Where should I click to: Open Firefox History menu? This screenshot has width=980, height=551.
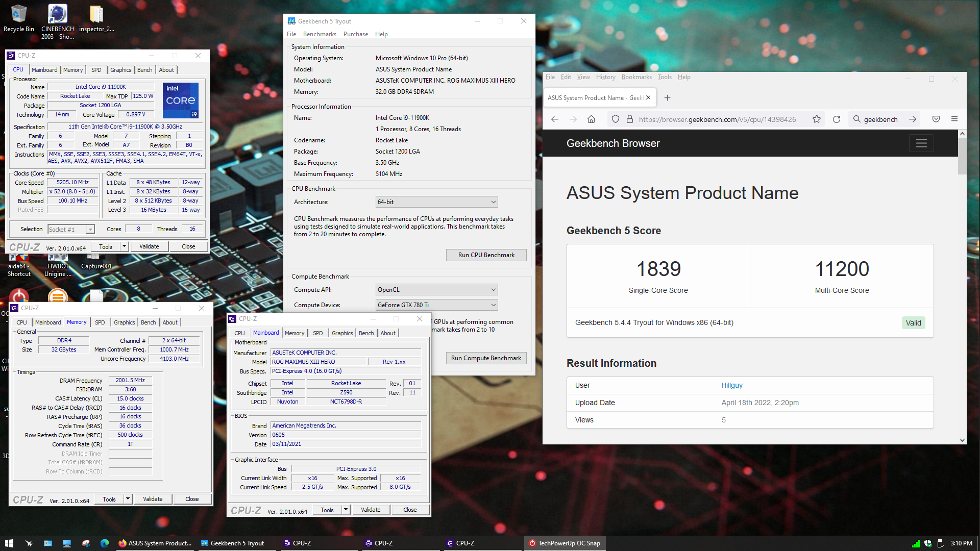[x=606, y=77]
